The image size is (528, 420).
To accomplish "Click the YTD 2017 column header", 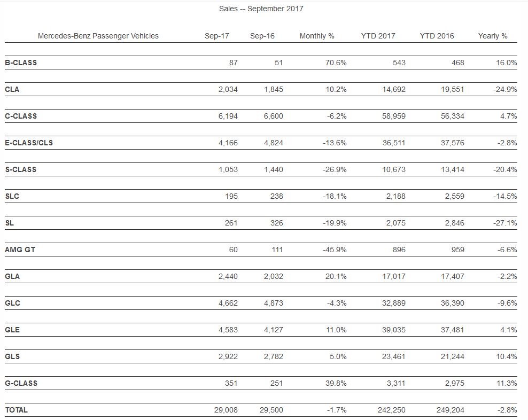I will point(378,36).
